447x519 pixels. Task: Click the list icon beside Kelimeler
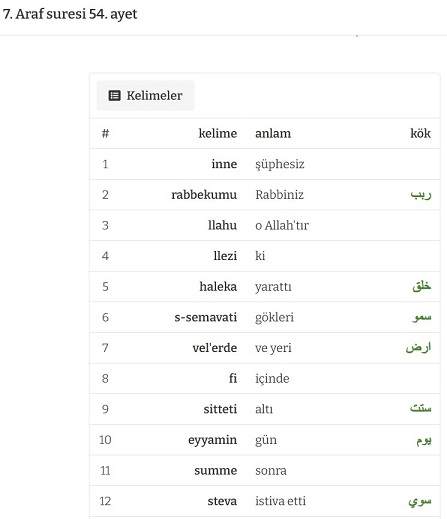click(x=114, y=96)
